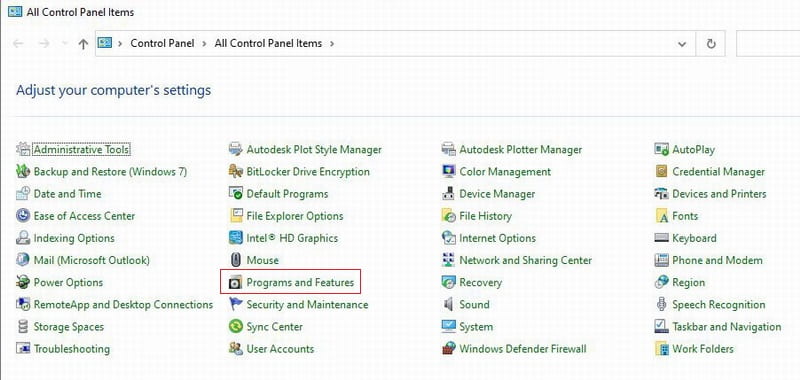Expand the address bar history dropdown
This screenshot has height=380, width=800.
click(x=682, y=44)
